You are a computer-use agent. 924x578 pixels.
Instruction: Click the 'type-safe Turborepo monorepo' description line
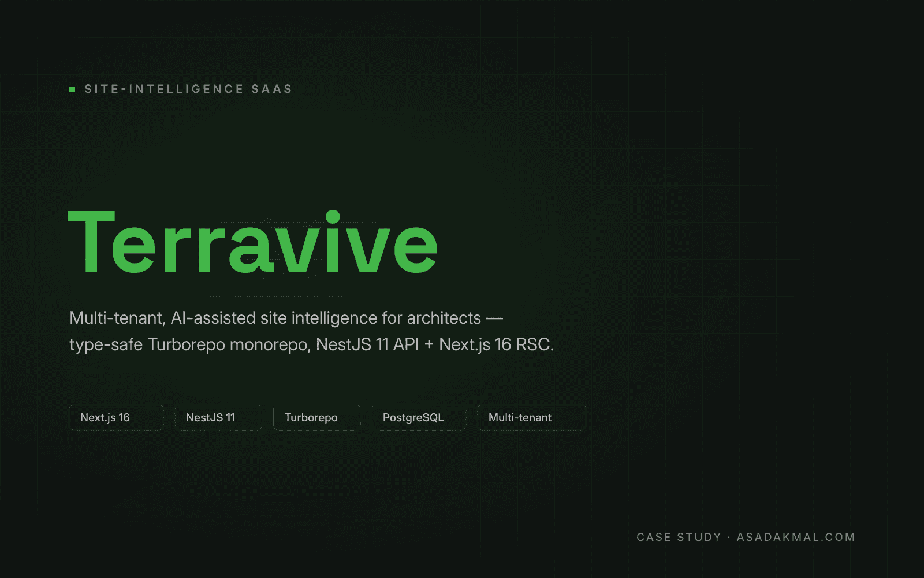(311, 344)
